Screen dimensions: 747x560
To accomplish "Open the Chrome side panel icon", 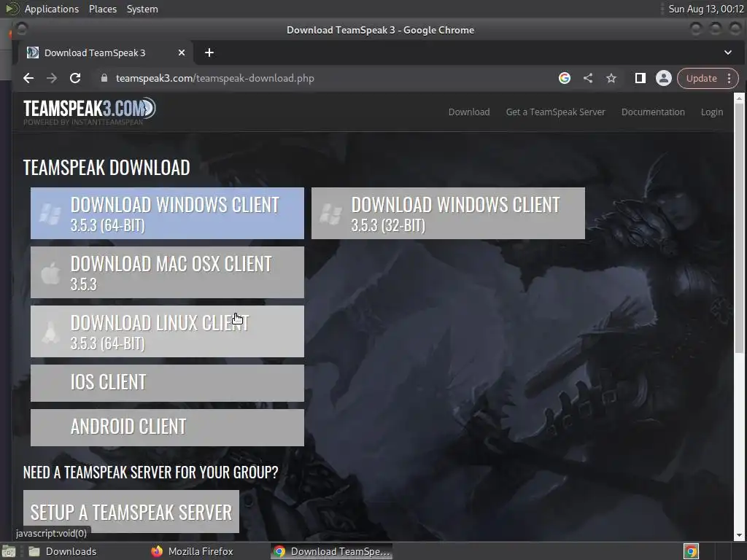I will coord(640,78).
